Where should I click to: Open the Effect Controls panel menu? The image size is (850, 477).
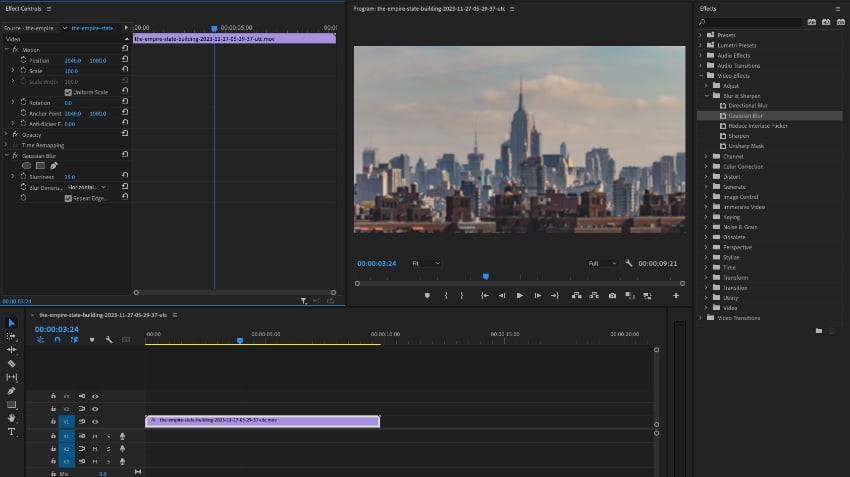tap(49, 9)
